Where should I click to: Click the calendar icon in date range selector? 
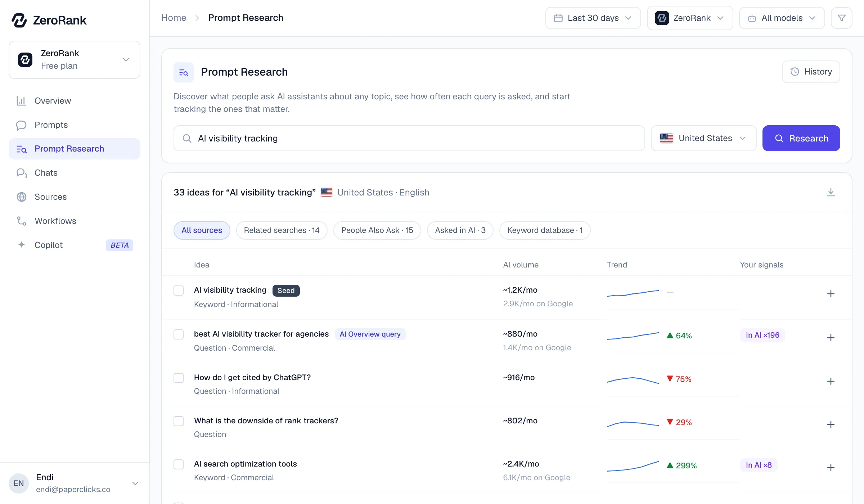tap(558, 18)
